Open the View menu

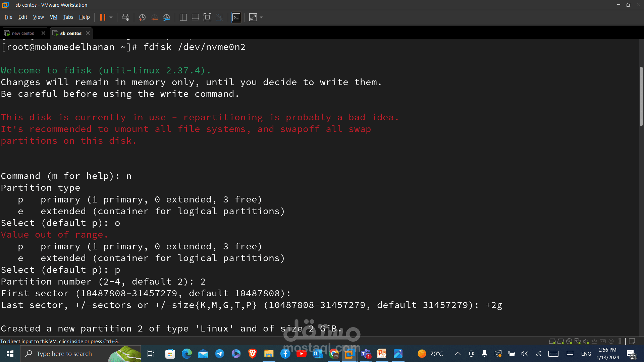[38, 17]
